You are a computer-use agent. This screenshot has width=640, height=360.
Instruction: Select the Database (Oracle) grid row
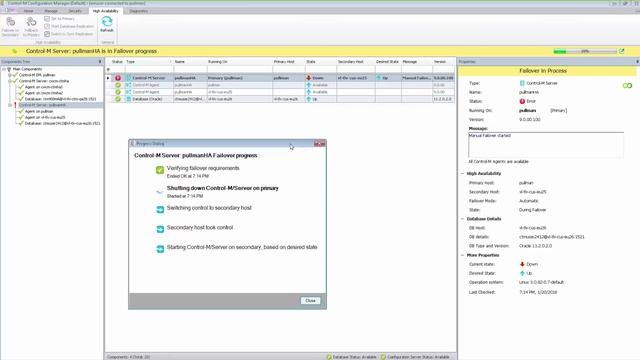pos(282,99)
